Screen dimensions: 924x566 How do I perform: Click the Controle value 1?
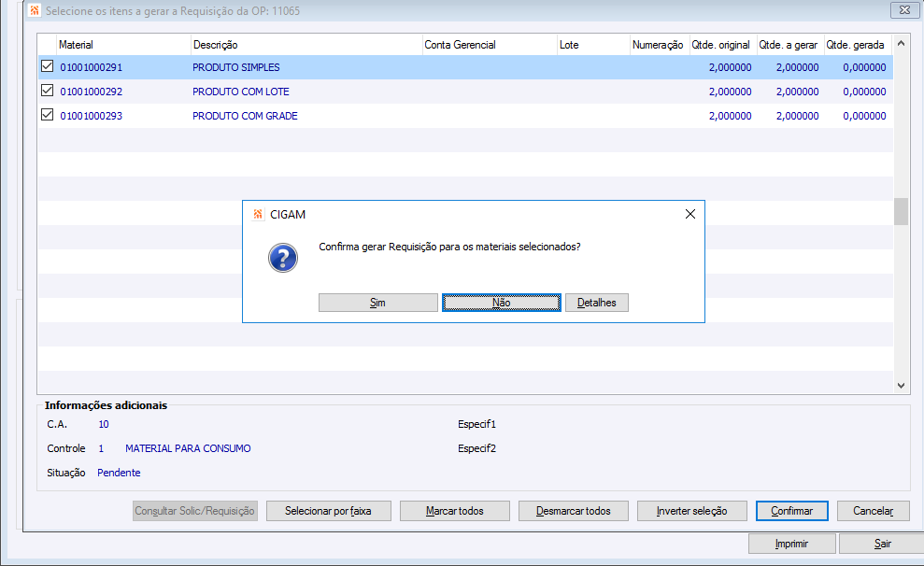click(x=101, y=449)
